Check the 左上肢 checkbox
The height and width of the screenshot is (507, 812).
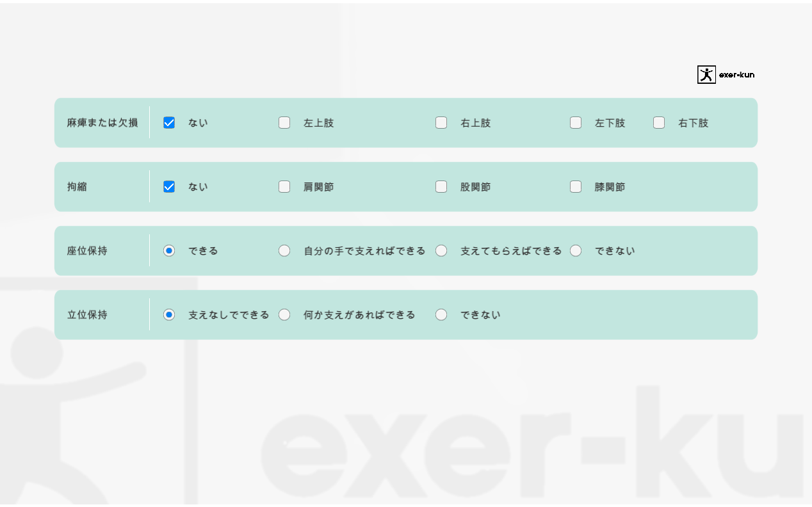click(x=284, y=123)
